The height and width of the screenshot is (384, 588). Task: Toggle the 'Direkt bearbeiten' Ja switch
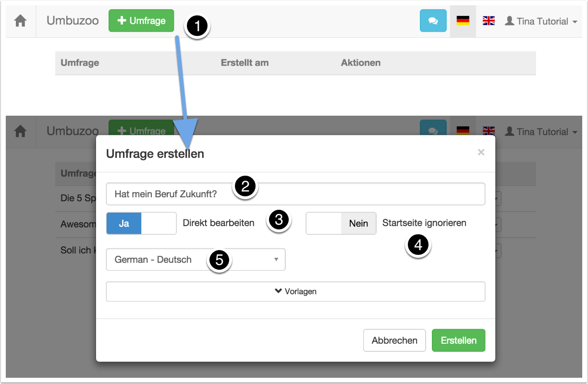click(141, 223)
